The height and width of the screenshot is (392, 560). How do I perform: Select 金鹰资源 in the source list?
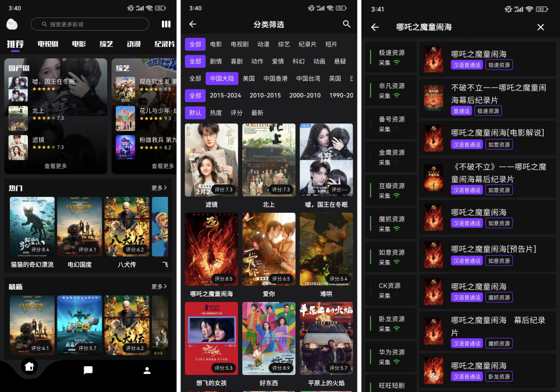390,157
